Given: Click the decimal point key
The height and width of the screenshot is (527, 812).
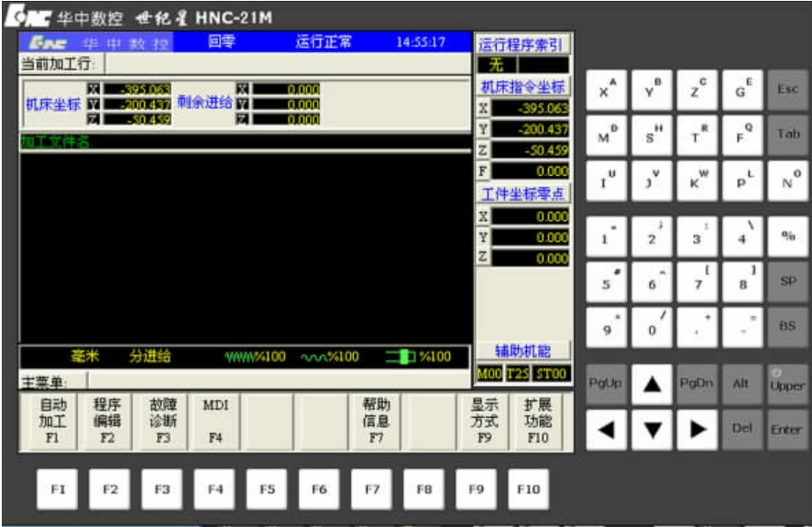Looking at the screenshot, I should pyautogui.click(x=697, y=328).
